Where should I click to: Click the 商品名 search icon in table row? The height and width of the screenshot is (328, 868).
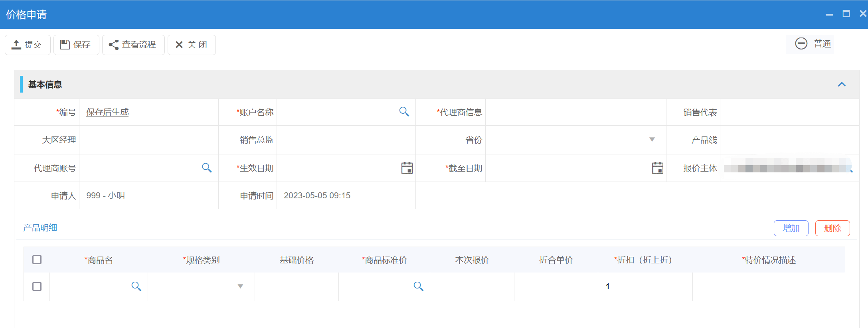click(136, 286)
